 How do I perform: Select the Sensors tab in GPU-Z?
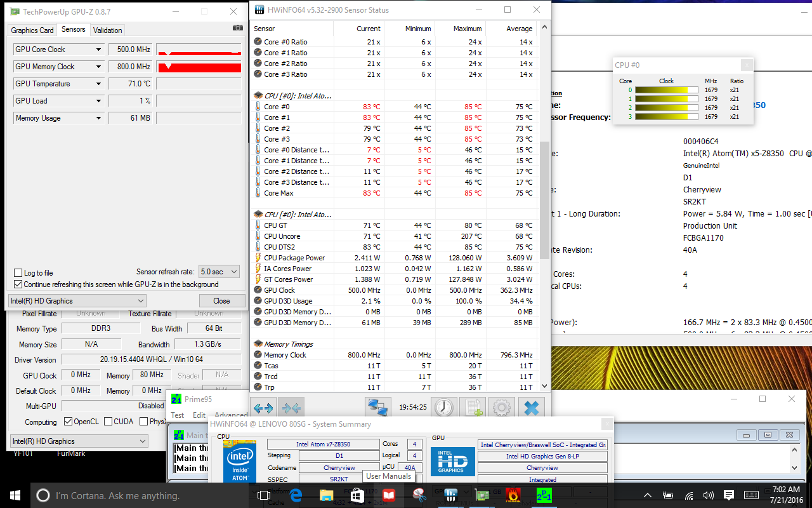[x=74, y=30]
